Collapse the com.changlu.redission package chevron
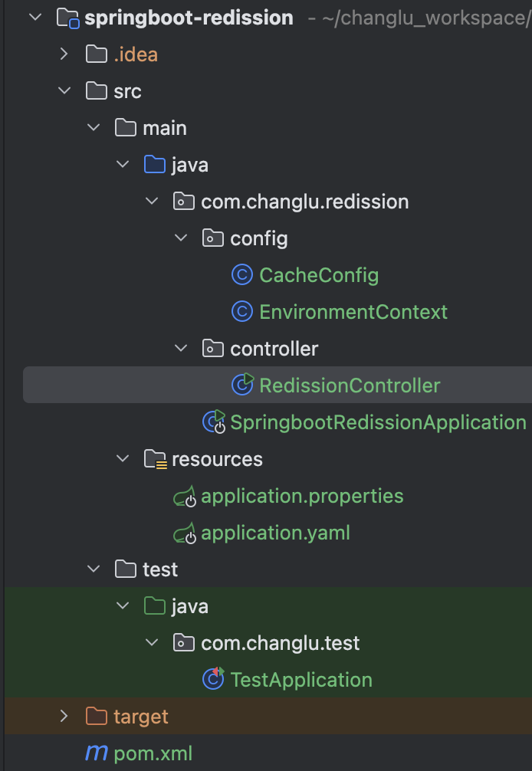This screenshot has width=532, height=771. 152,201
